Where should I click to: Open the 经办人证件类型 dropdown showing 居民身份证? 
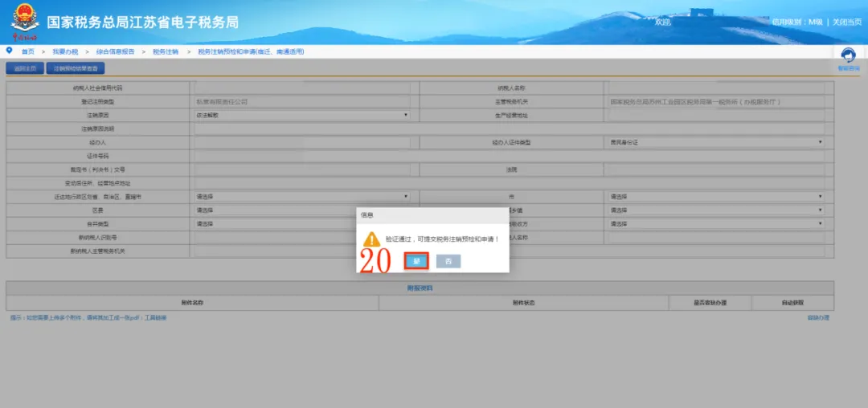click(x=716, y=142)
